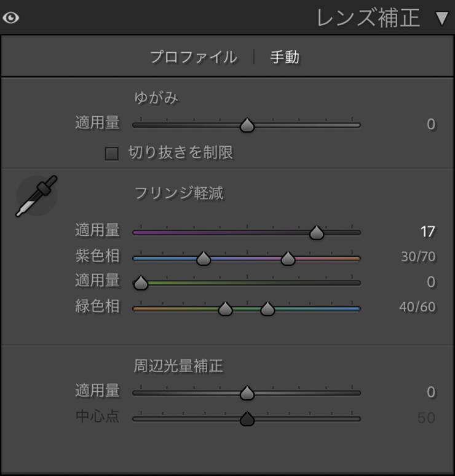Click the 周辺光量補正 適用量 slider handle

(247, 393)
